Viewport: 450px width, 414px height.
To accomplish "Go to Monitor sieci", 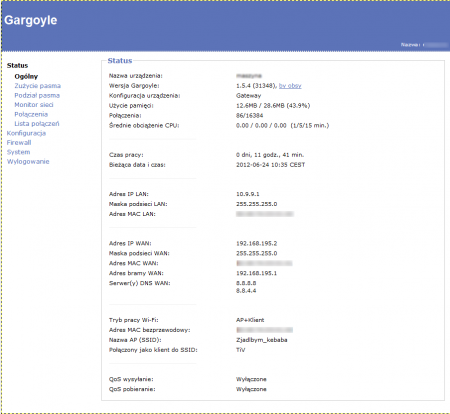I will (34, 105).
